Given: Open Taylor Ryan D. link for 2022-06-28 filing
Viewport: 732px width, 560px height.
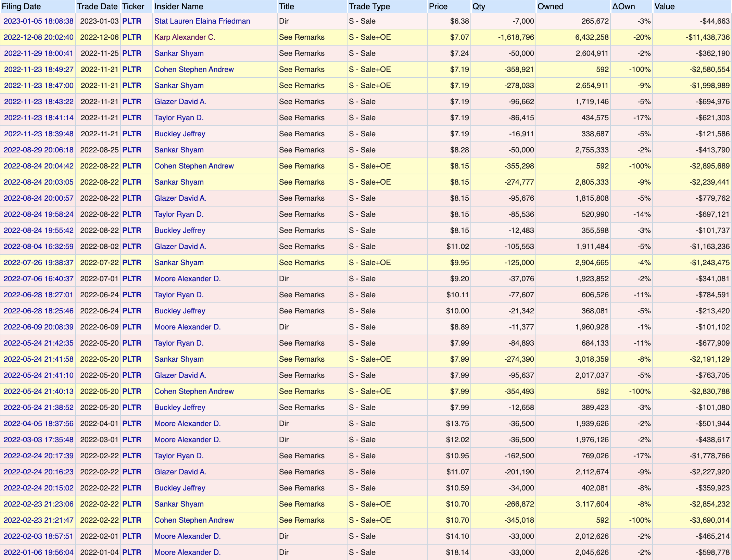Looking at the screenshot, I should point(179,295).
